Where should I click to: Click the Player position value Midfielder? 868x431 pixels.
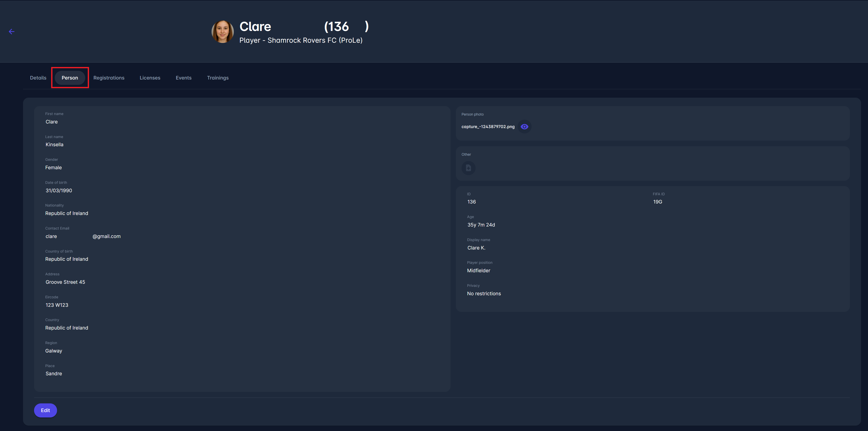tap(478, 271)
